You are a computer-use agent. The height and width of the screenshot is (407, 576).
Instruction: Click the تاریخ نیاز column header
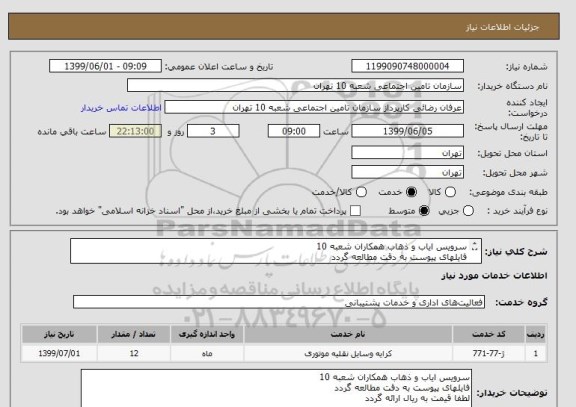click(x=59, y=335)
